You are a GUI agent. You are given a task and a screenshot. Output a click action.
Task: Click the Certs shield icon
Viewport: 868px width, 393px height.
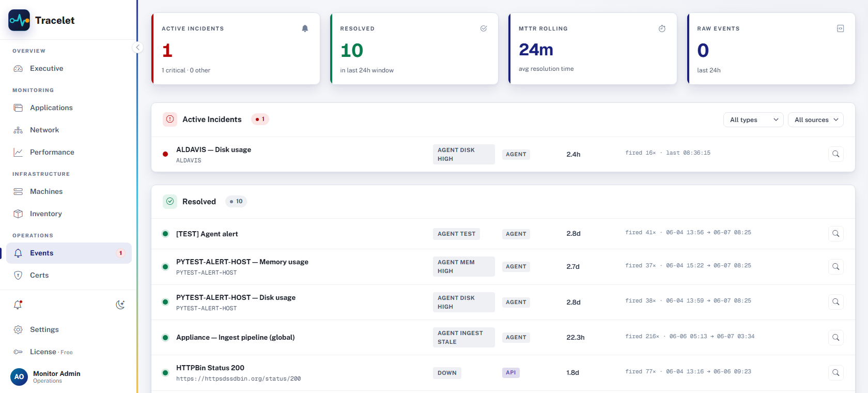18,275
